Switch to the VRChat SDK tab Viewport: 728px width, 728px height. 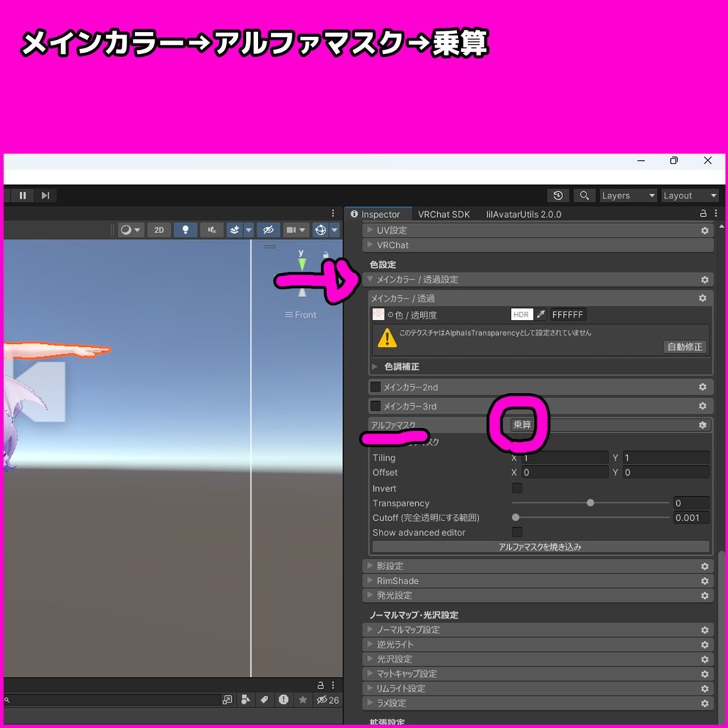coord(444,214)
